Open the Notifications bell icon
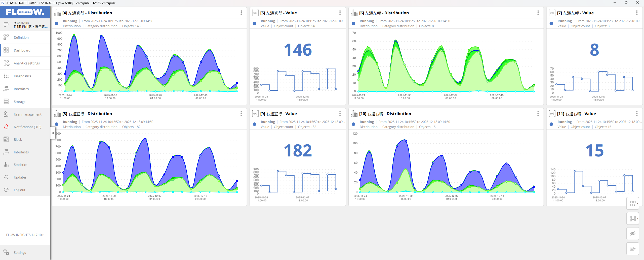The image size is (644, 260). point(6,127)
